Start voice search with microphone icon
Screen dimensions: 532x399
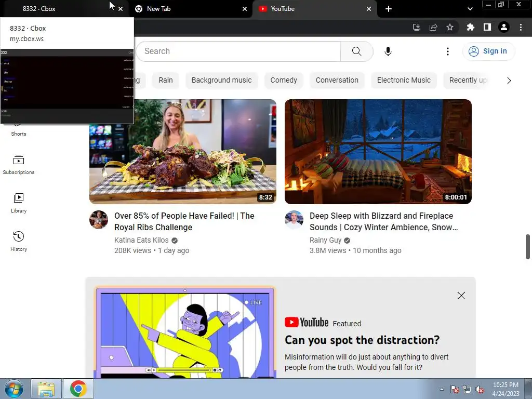[388, 51]
